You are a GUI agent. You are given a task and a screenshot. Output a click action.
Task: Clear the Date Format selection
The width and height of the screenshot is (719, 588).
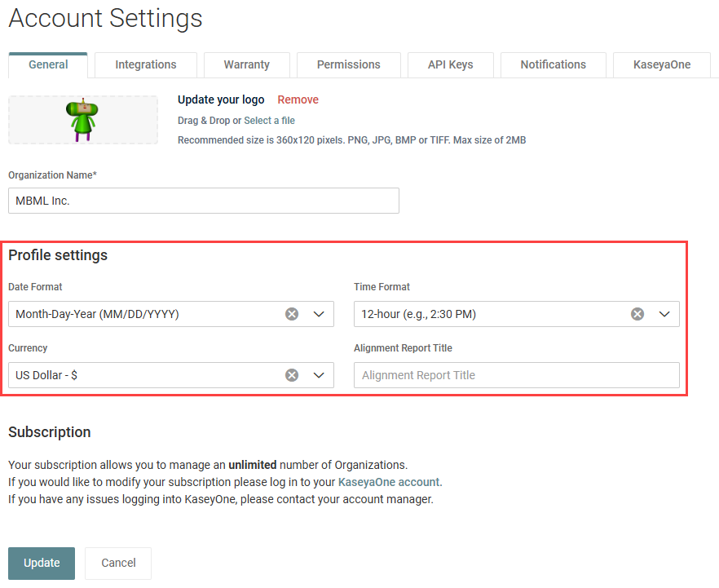[292, 314]
